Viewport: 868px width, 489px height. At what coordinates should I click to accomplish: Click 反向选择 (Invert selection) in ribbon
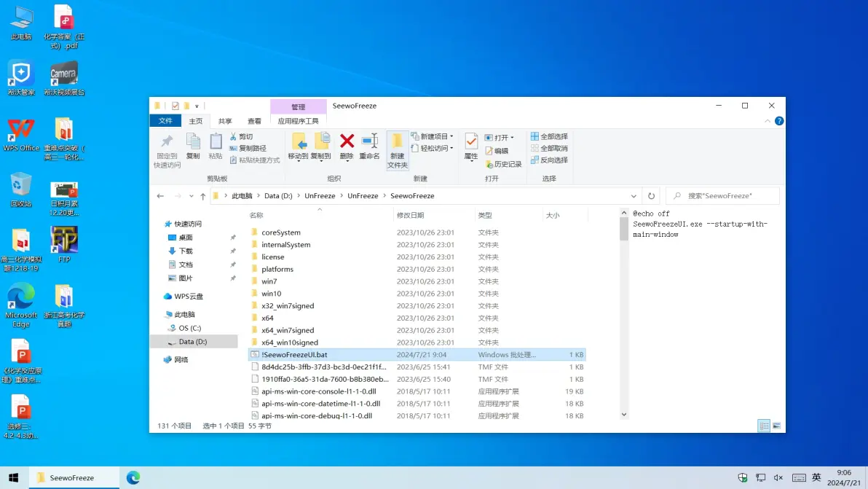pyautogui.click(x=549, y=160)
